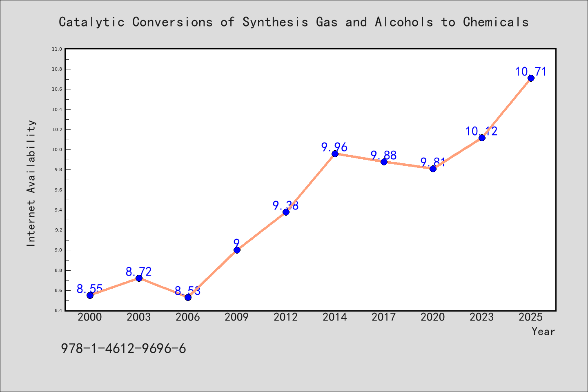Click the 2023 x-axis tick label
The height and width of the screenshot is (392, 588).
click(482, 317)
